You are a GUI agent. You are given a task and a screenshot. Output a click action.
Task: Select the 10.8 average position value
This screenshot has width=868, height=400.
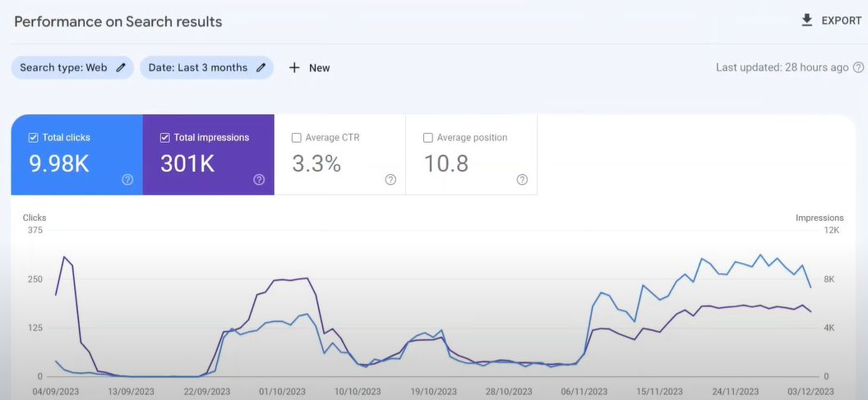pos(446,163)
